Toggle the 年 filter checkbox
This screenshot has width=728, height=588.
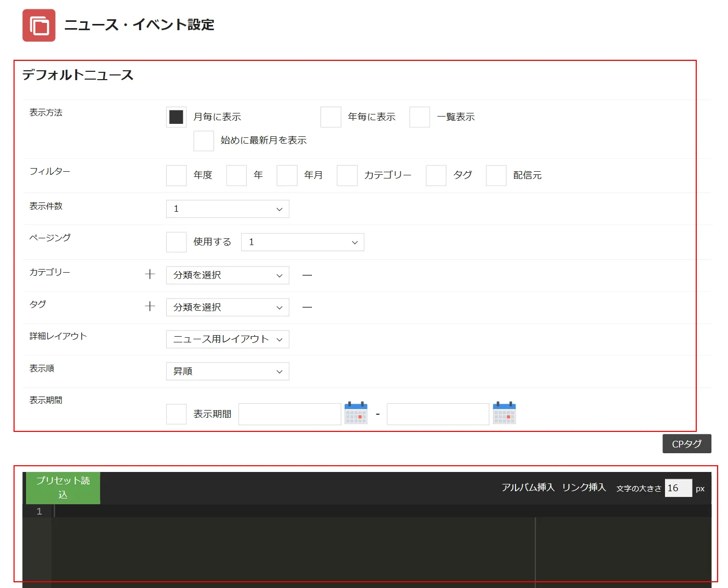click(x=236, y=175)
